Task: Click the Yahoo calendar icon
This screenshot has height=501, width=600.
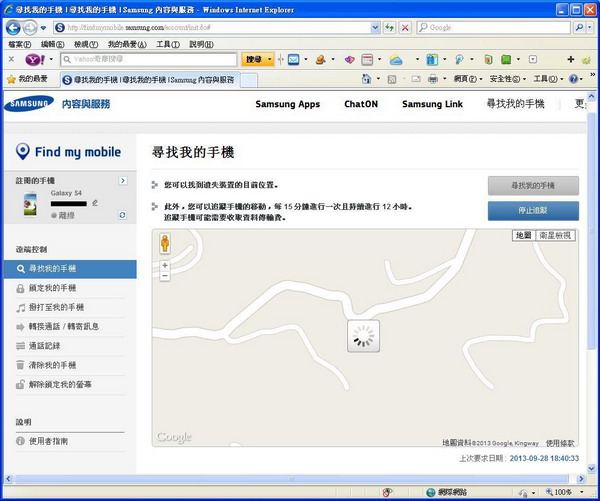Action: 367,60
